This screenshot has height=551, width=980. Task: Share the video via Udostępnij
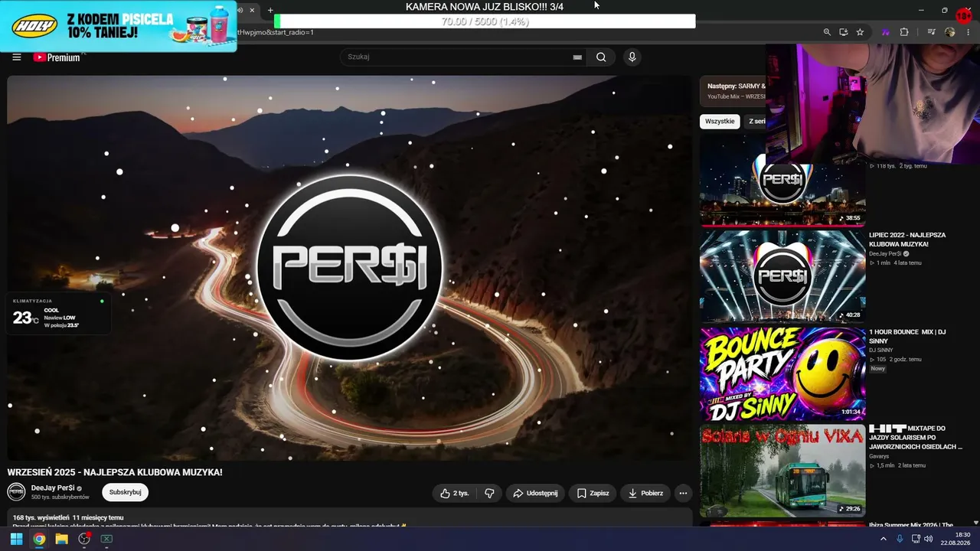click(x=535, y=494)
